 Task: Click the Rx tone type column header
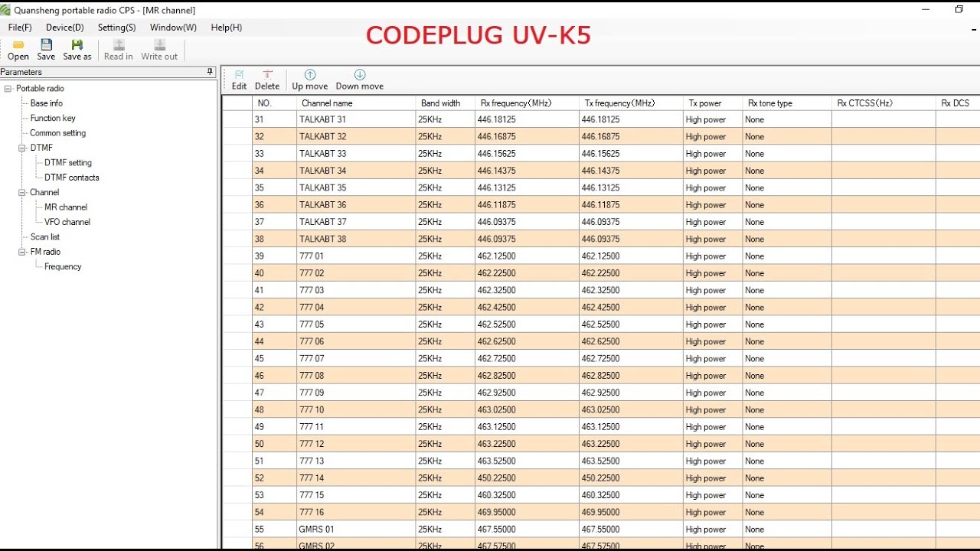pos(787,103)
